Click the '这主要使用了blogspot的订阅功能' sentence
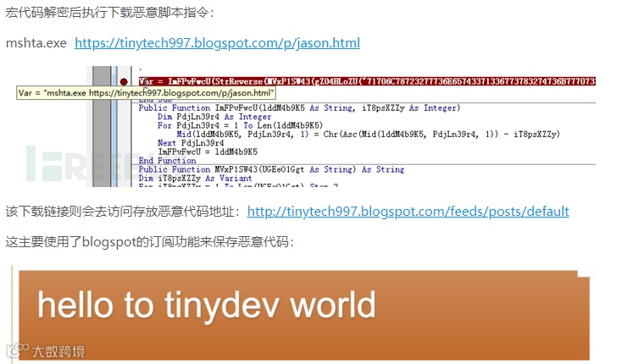 [x=149, y=242]
